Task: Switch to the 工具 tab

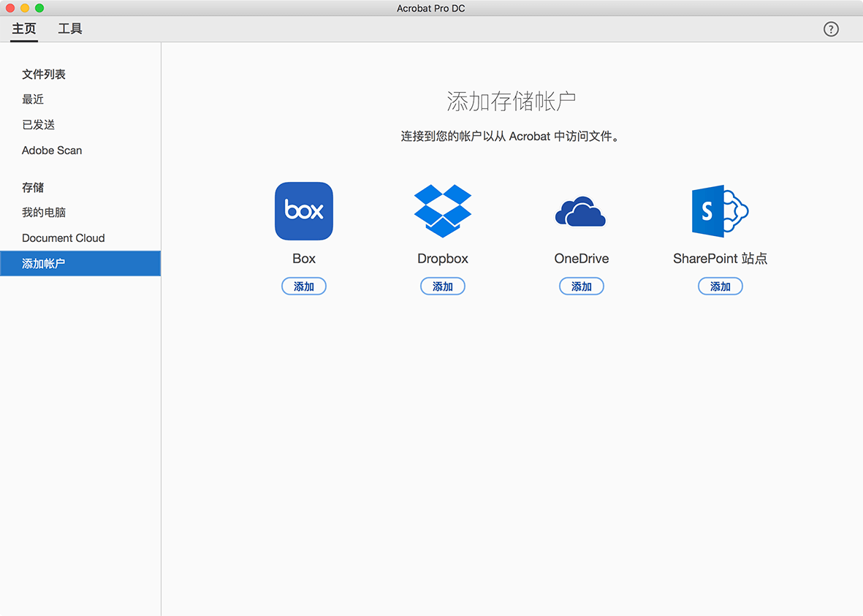Action: [x=70, y=28]
